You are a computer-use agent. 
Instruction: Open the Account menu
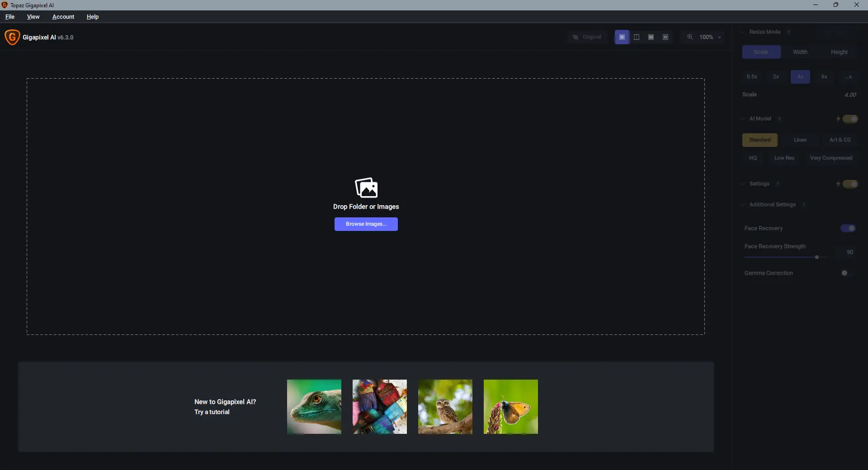(63, 17)
